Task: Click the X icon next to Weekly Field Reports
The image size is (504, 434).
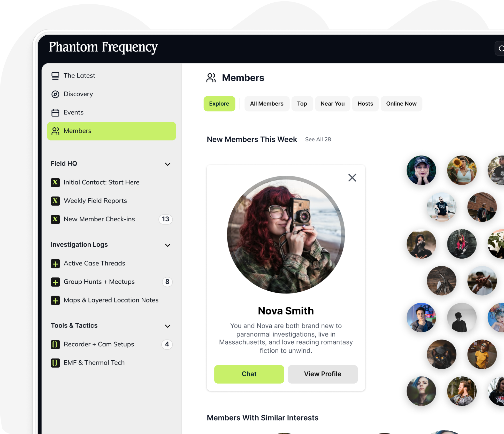Action: [55, 201]
